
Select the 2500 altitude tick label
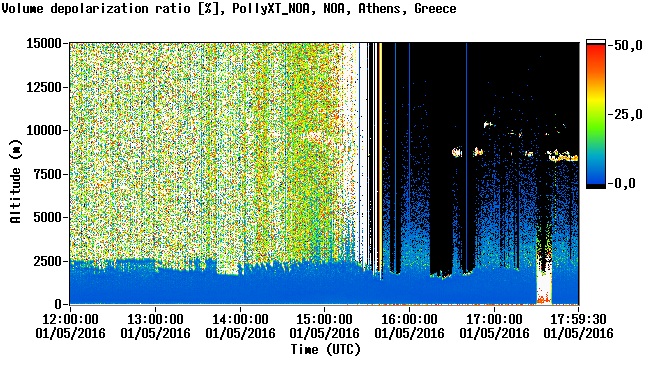48,261
